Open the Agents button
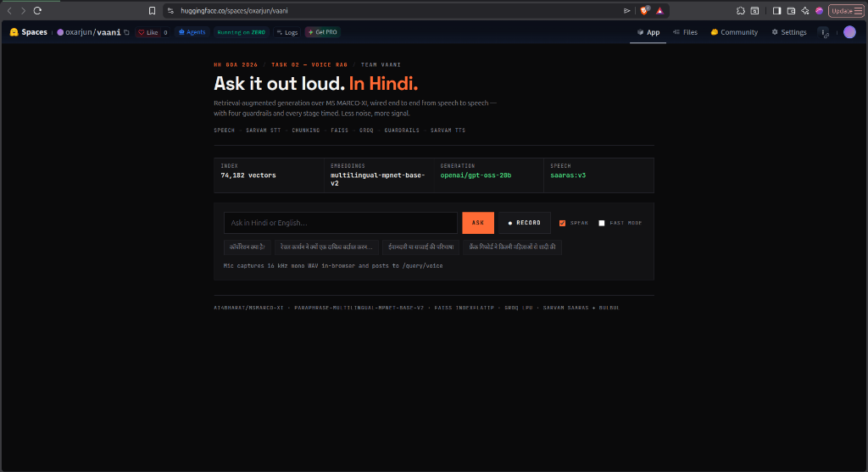 192,32
